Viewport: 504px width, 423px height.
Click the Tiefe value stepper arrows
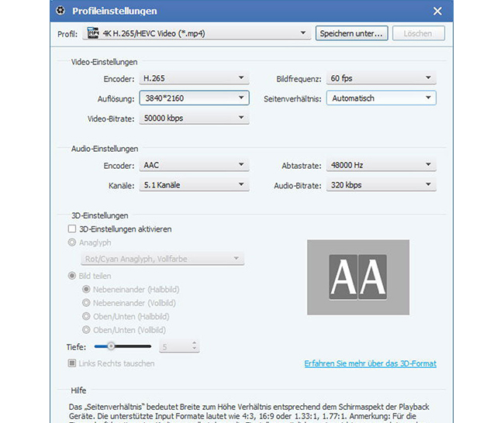tap(194, 346)
